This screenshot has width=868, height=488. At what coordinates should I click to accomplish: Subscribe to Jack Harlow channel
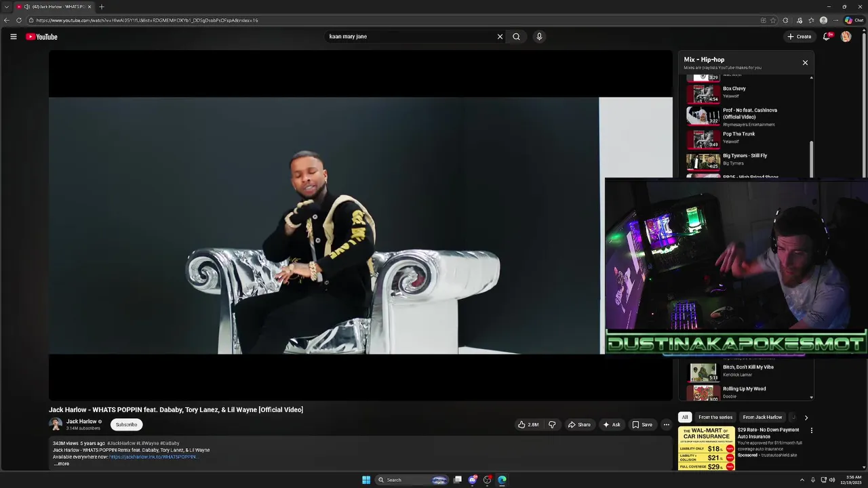pyautogui.click(x=126, y=424)
